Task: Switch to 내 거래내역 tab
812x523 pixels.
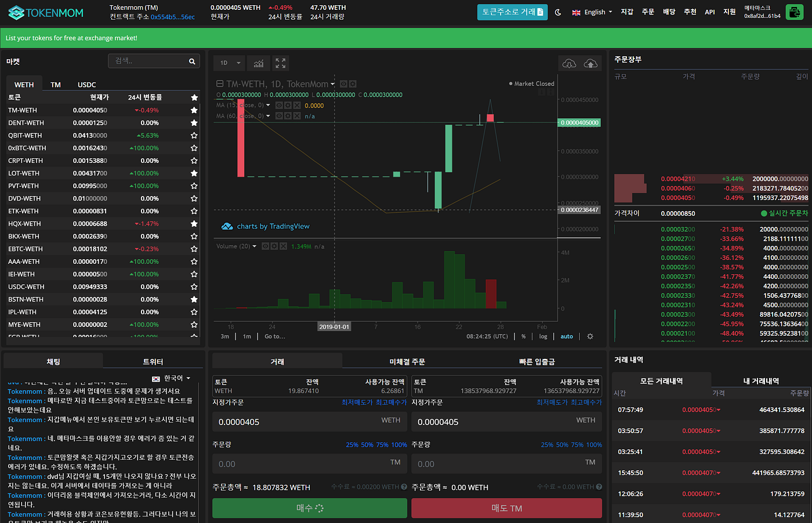Action: (761, 381)
